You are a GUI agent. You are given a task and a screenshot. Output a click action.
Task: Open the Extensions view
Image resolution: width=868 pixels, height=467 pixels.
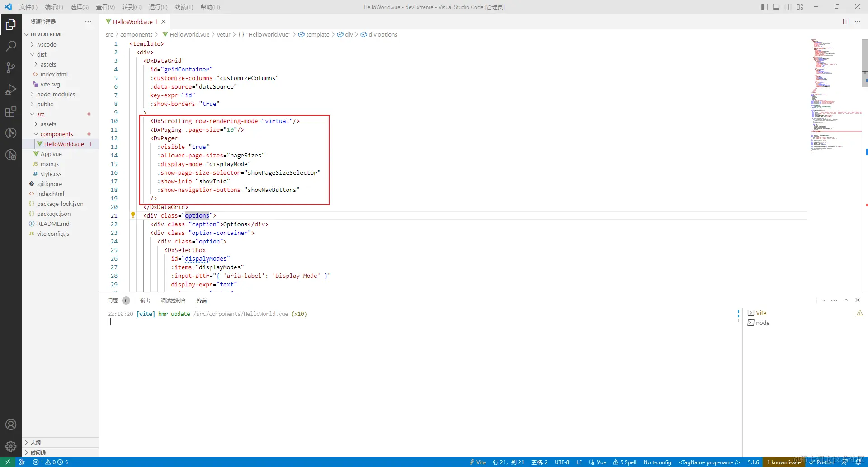tap(11, 111)
